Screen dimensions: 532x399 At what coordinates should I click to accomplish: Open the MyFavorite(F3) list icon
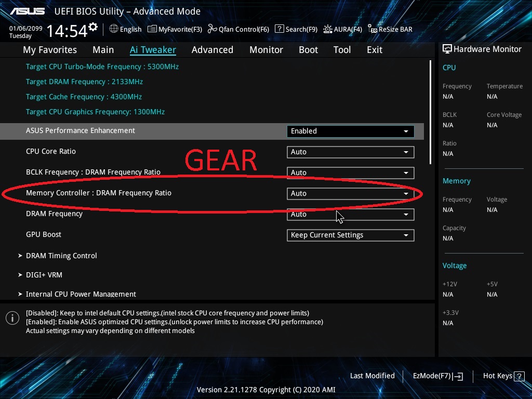152,29
